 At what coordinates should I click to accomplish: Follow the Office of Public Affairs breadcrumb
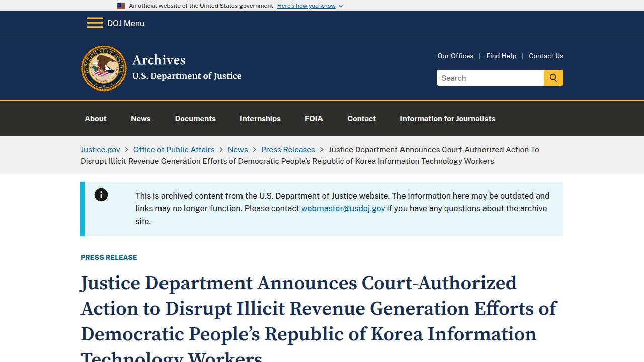174,149
